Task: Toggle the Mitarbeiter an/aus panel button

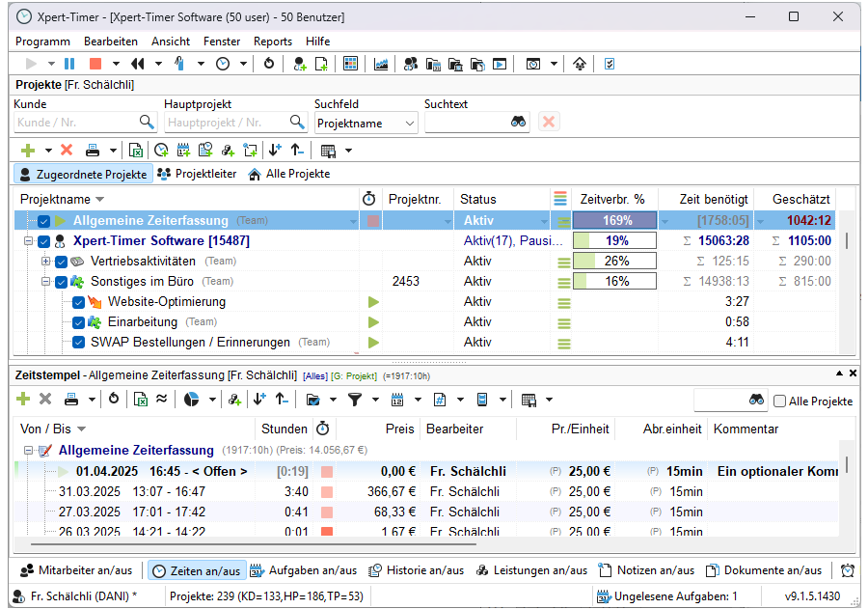Action: [x=77, y=570]
